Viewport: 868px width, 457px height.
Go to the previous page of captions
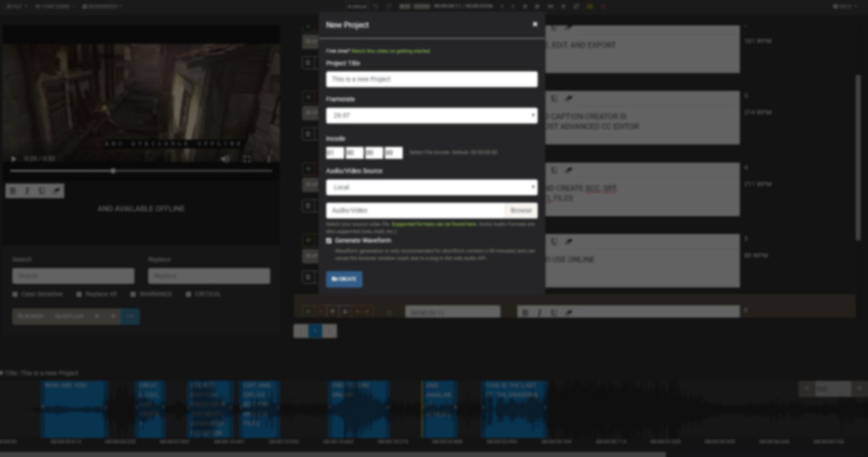[301, 331]
